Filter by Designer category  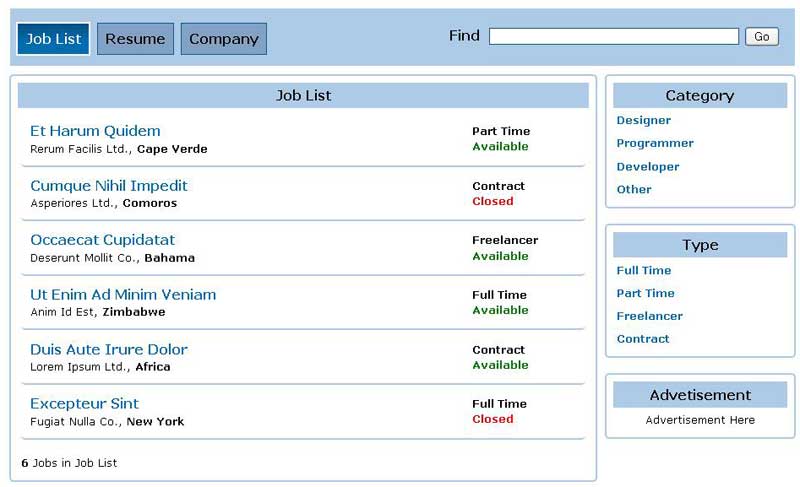tap(644, 121)
